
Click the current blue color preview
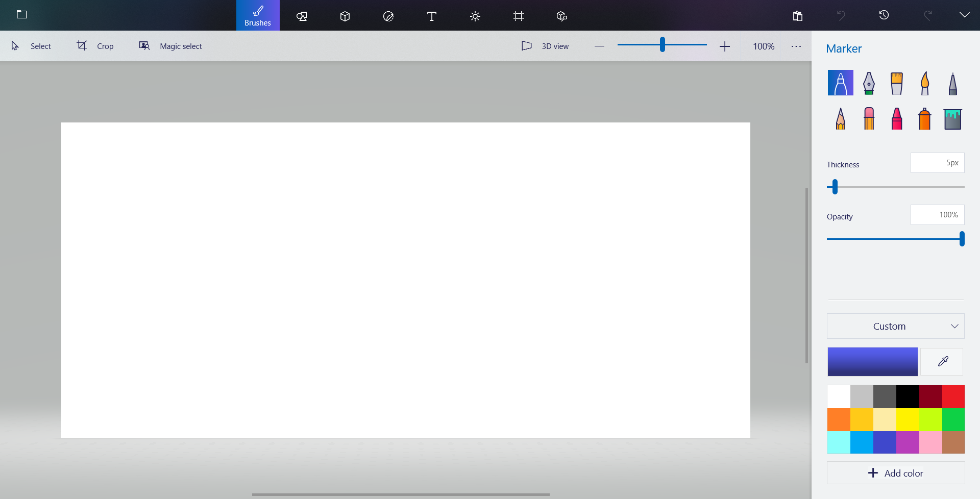click(873, 362)
